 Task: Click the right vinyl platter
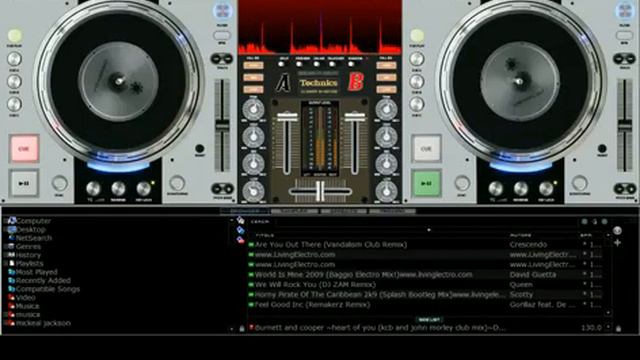point(520,81)
